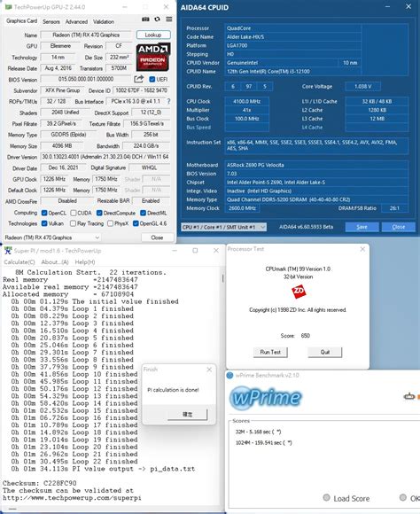This screenshot has width=420, height=514.
Task: Click the Close button in GPU-Z
Action: coord(157,238)
